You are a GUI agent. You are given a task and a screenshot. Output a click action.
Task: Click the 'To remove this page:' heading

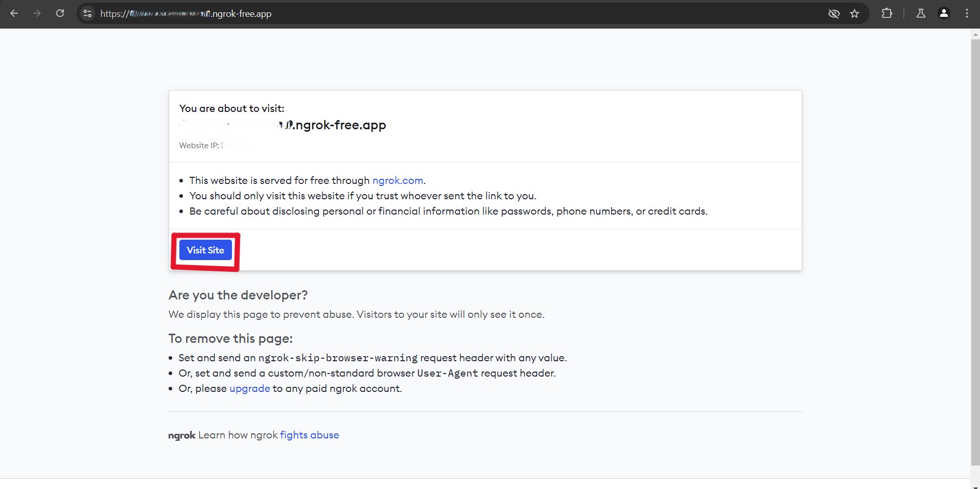click(x=230, y=339)
